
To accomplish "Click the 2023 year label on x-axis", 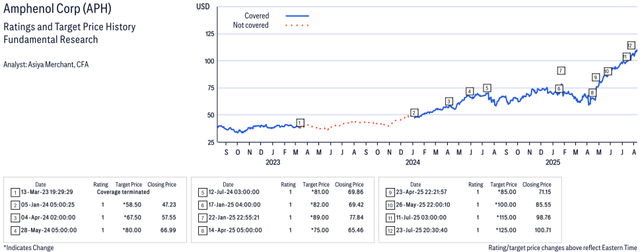I will 273,162.
